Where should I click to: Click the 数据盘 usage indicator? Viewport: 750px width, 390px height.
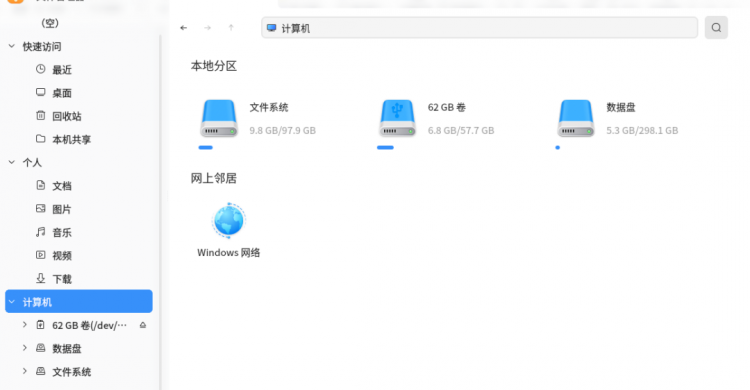tap(558, 147)
